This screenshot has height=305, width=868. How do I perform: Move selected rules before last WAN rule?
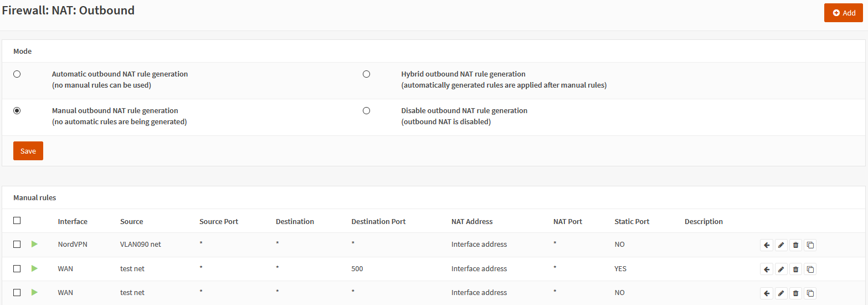pyautogui.click(x=767, y=293)
